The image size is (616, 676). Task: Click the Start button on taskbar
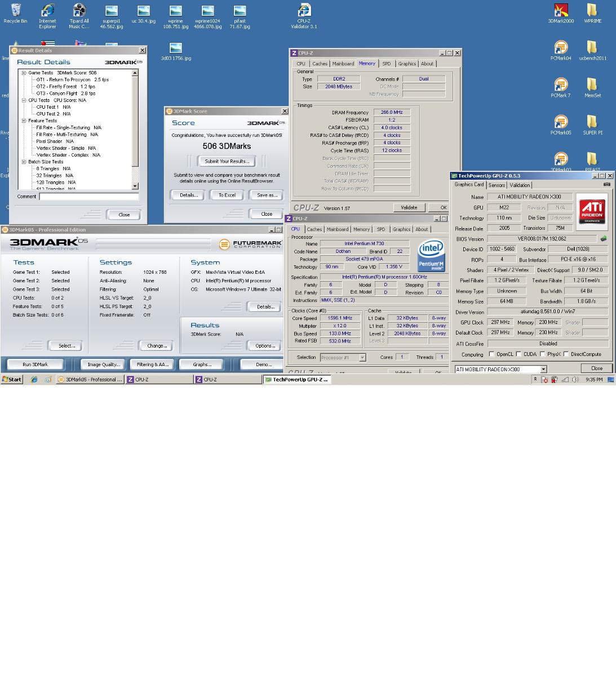click(x=12, y=380)
